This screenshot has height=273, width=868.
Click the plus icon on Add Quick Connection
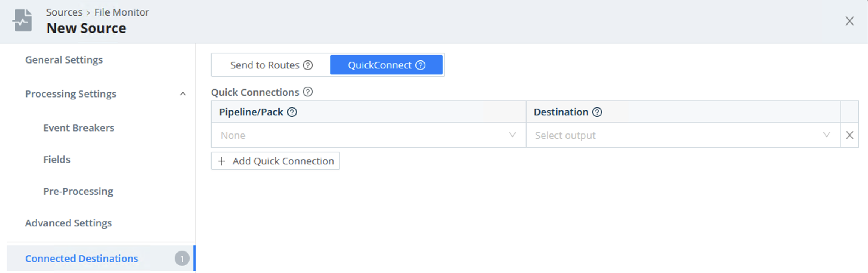(222, 161)
